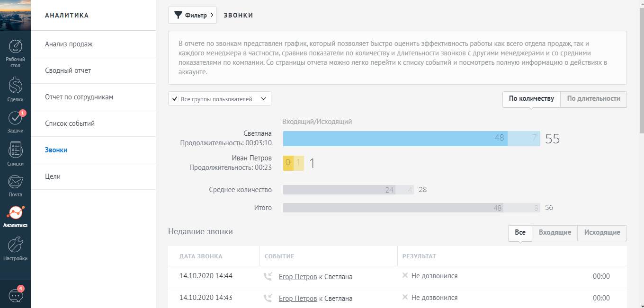Open the Почта mail icon
The width and height of the screenshot is (644, 308).
click(15, 182)
